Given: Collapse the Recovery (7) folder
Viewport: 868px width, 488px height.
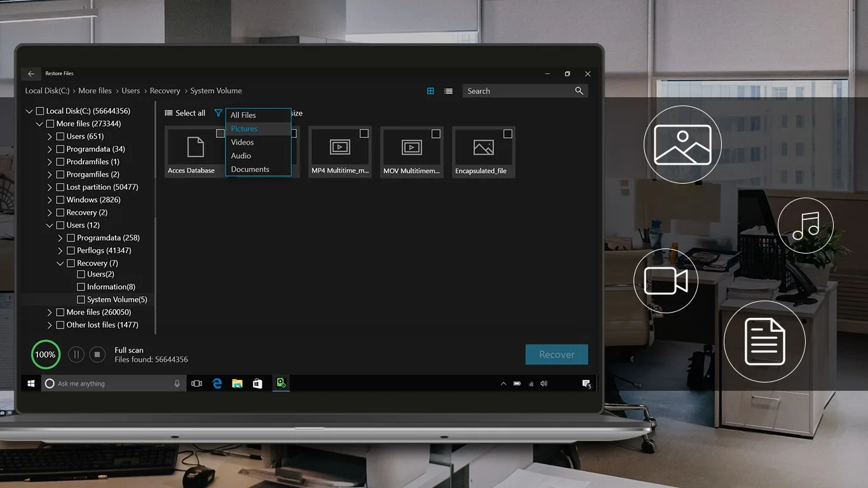Looking at the screenshot, I should 60,264.
